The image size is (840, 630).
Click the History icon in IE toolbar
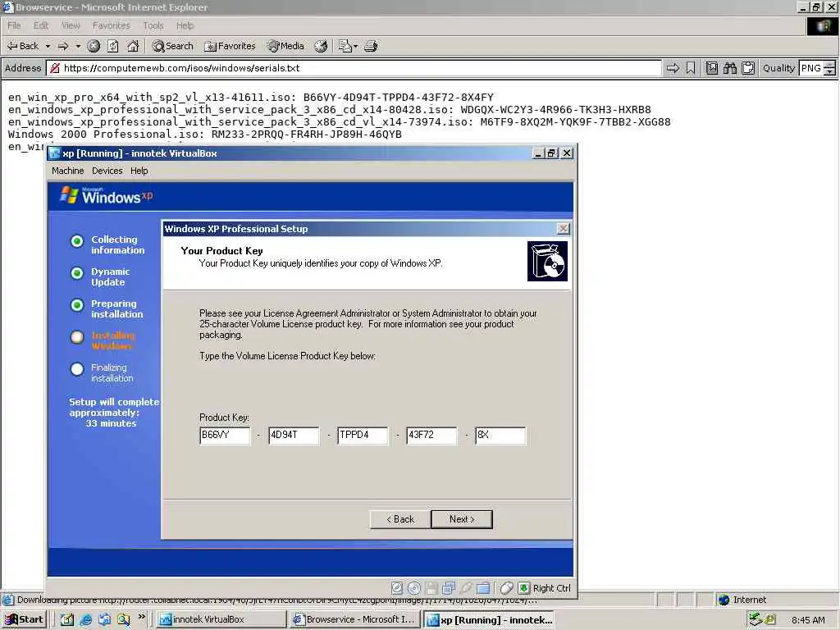pyautogui.click(x=321, y=46)
